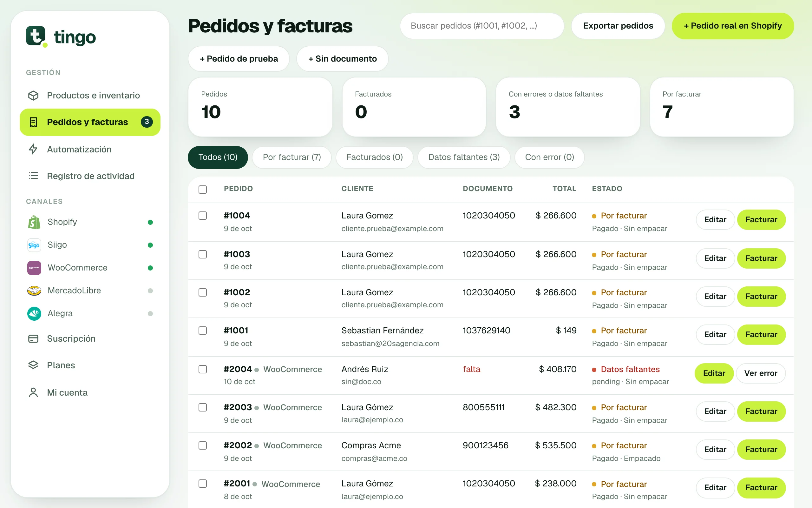Select the MercadoLibre channel logo
The height and width of the screenshot is (508, 812).
[x=34, y=291]
